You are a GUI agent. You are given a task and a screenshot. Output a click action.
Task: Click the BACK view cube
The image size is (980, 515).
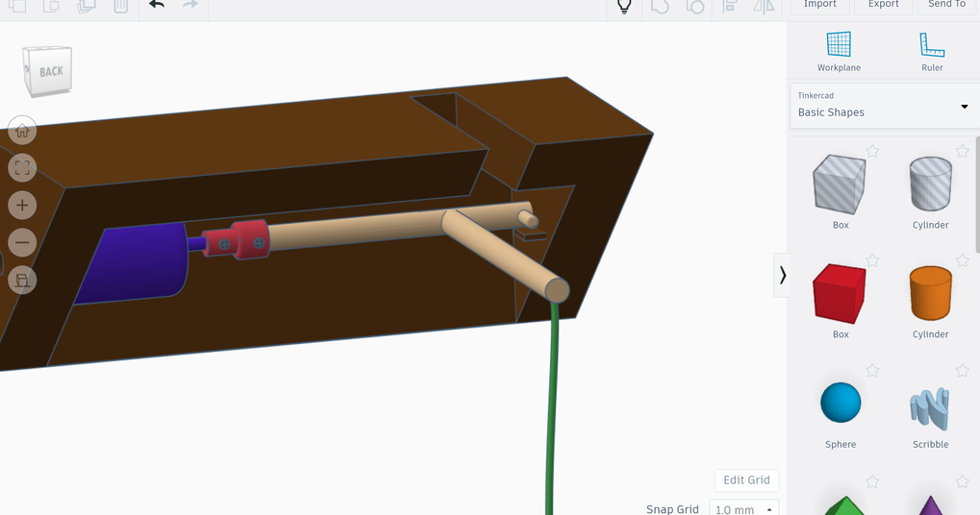[x=48, y=70]
